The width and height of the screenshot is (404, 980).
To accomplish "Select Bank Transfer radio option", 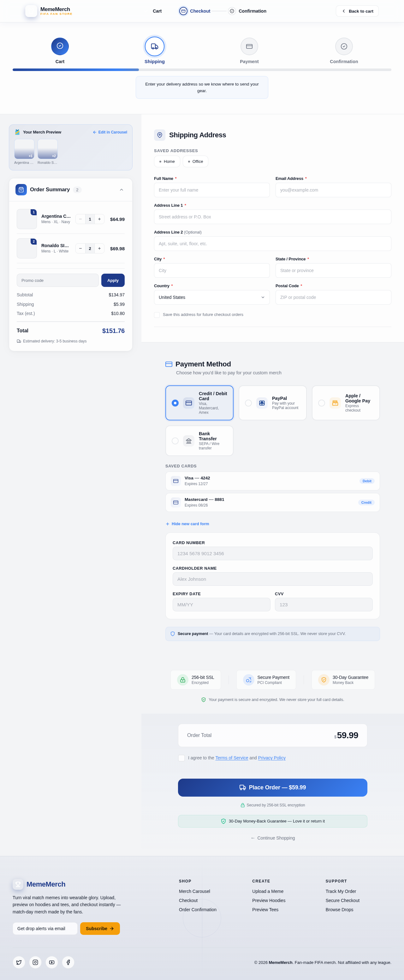I will pos(175,441).
